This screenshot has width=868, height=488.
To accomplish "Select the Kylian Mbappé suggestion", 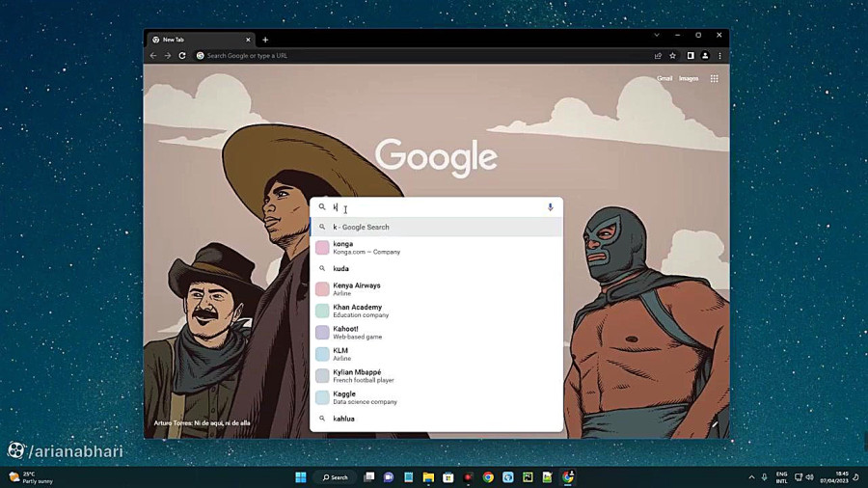I will 436,376.
